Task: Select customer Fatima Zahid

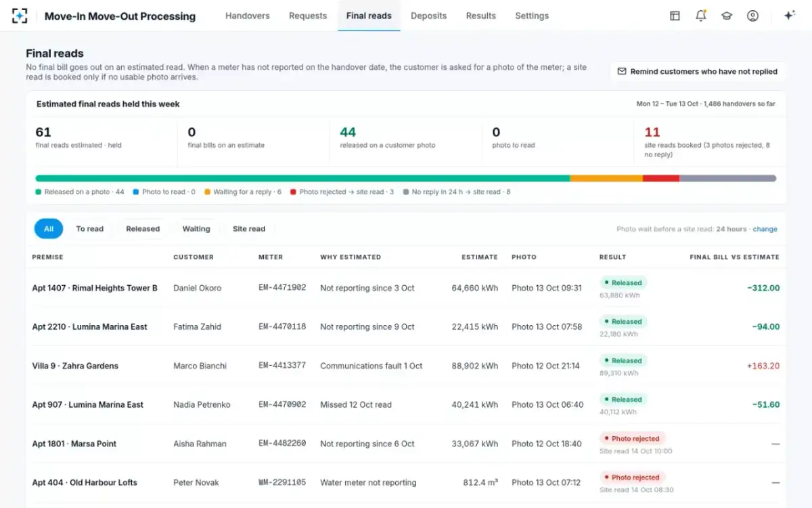Action: 199,326
